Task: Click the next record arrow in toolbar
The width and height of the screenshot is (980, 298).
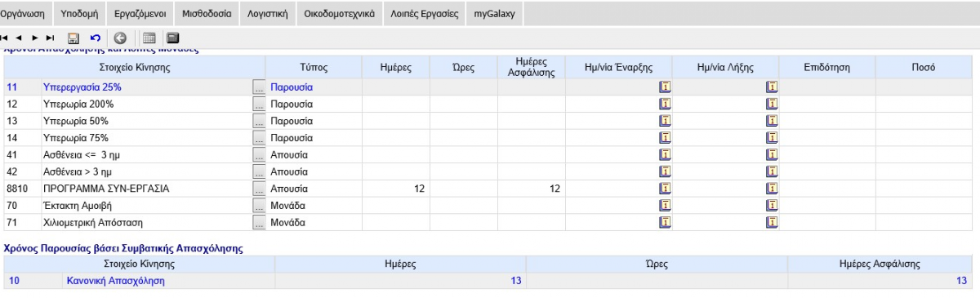Action: (x=35, y=38)
